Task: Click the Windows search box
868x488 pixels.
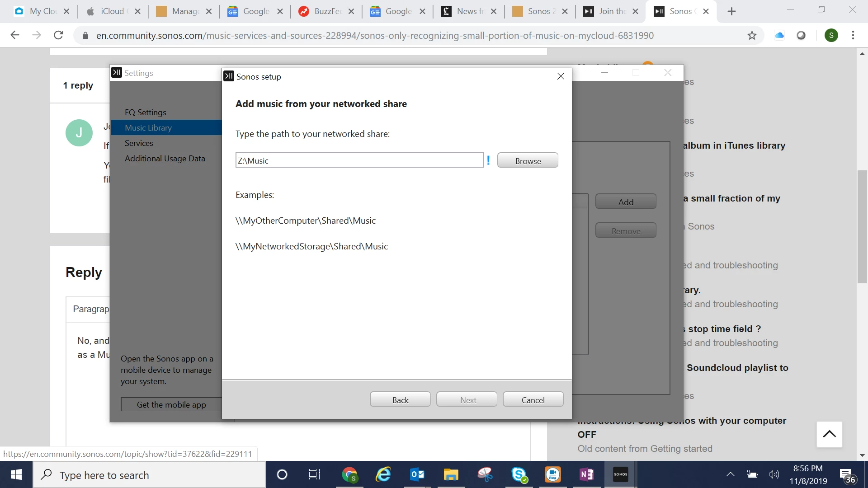Action: coord(149,475)
